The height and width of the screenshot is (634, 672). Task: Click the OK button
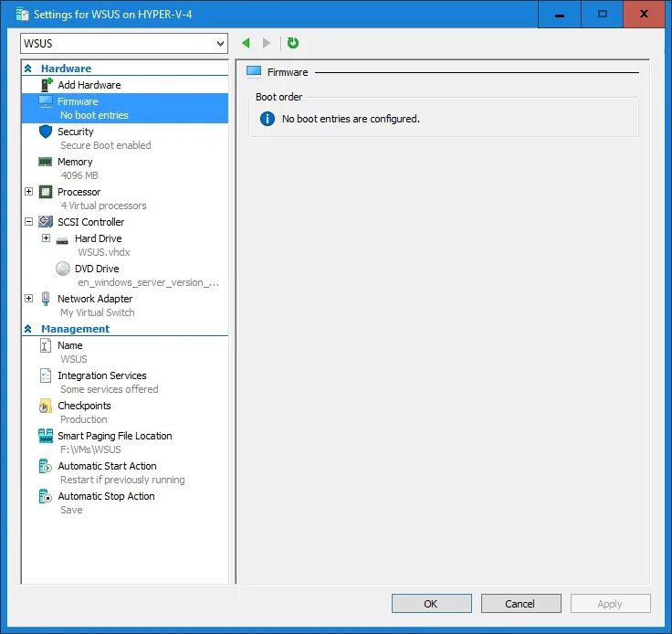432,604
